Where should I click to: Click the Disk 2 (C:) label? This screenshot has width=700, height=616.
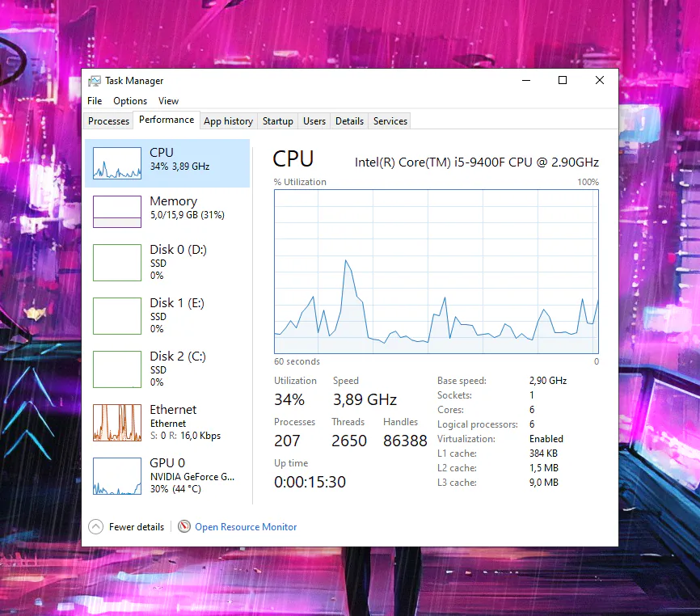click(178, 357)
